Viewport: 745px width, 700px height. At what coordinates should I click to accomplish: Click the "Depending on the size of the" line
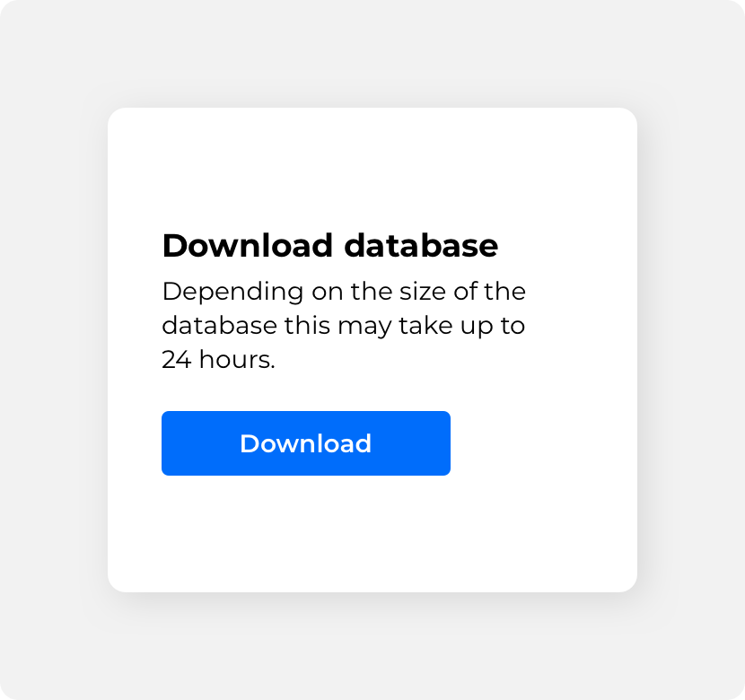(x=344, y=292)
